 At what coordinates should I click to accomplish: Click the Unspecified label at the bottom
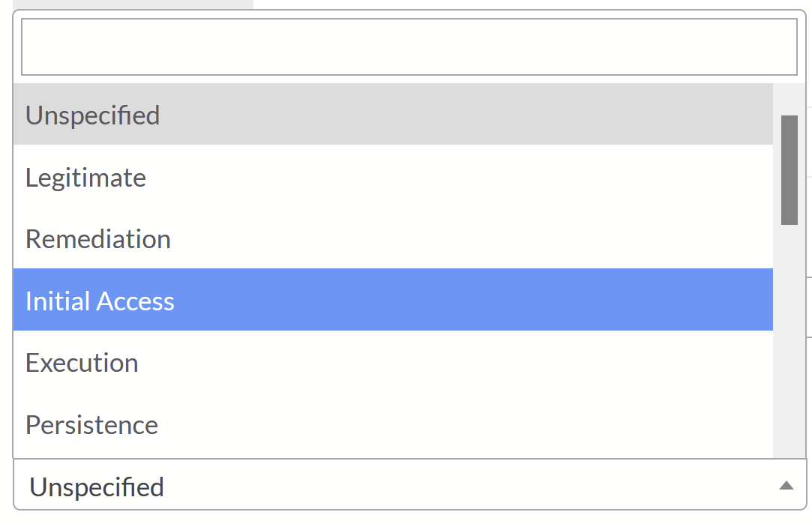[96, 486]
